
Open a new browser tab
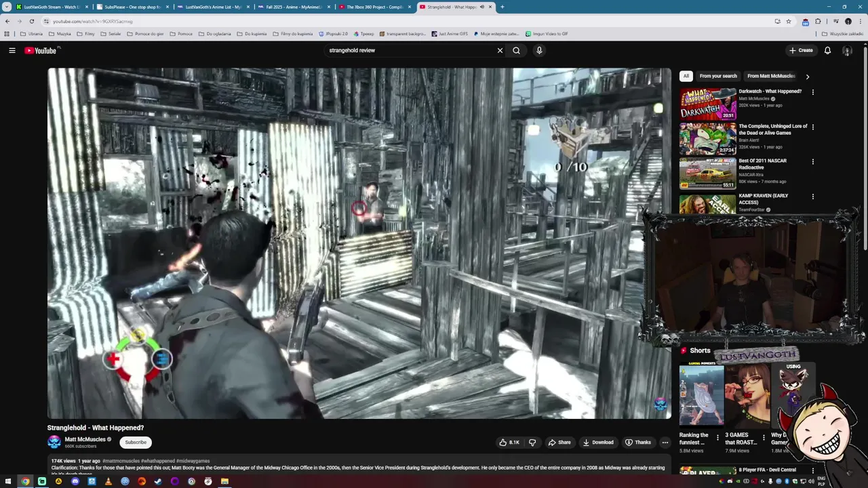point(502,7)
